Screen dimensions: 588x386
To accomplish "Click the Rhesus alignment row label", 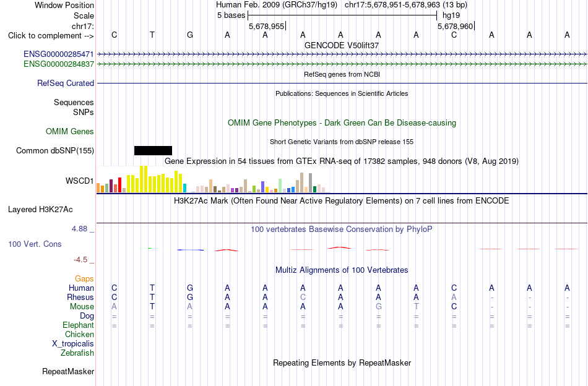I will [x=80, y=297].
